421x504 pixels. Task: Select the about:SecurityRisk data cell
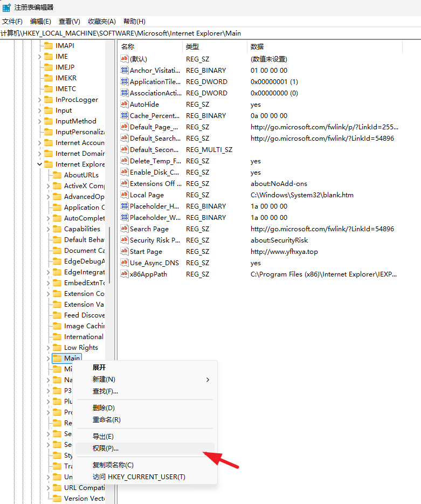pos(279,240)
